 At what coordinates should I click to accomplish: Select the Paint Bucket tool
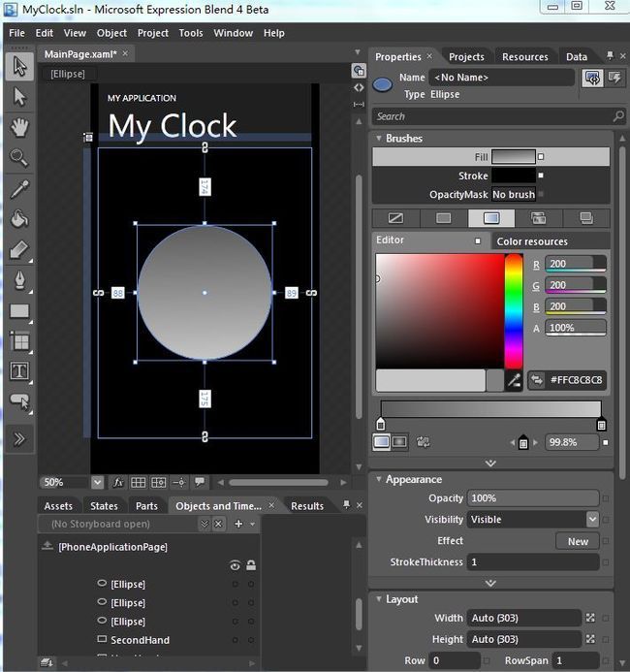coord(19,219)
